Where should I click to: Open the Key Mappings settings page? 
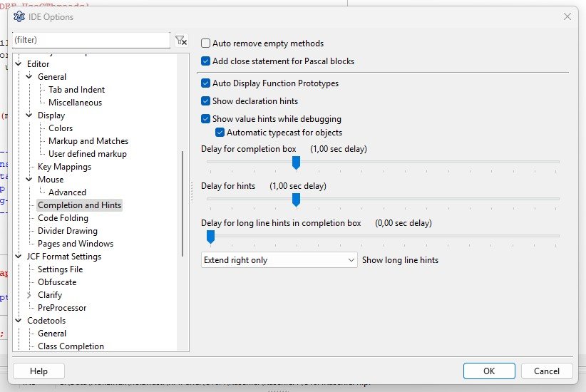coord(64,167)
